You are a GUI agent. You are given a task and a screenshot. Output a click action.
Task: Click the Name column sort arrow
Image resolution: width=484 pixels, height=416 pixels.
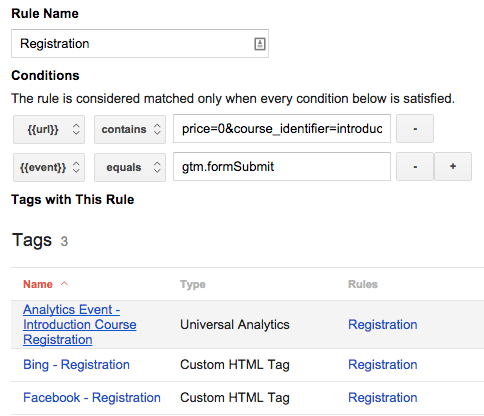[x=64, y=284]
